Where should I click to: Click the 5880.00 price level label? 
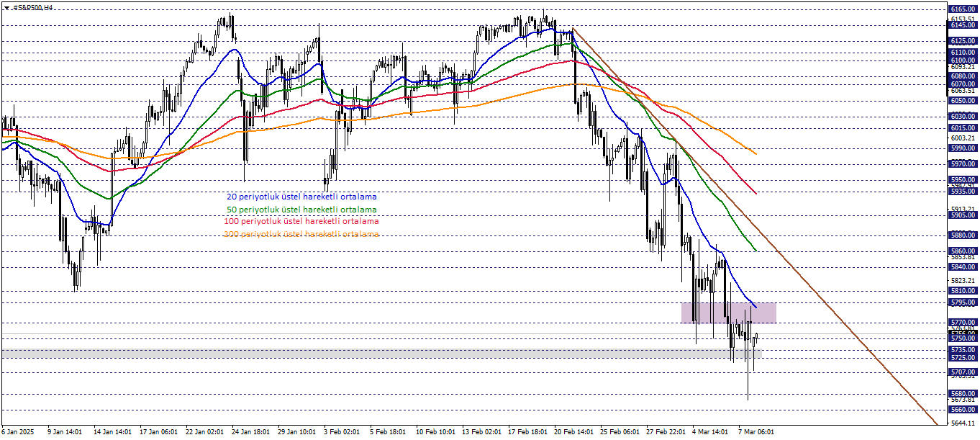[962, 235]
